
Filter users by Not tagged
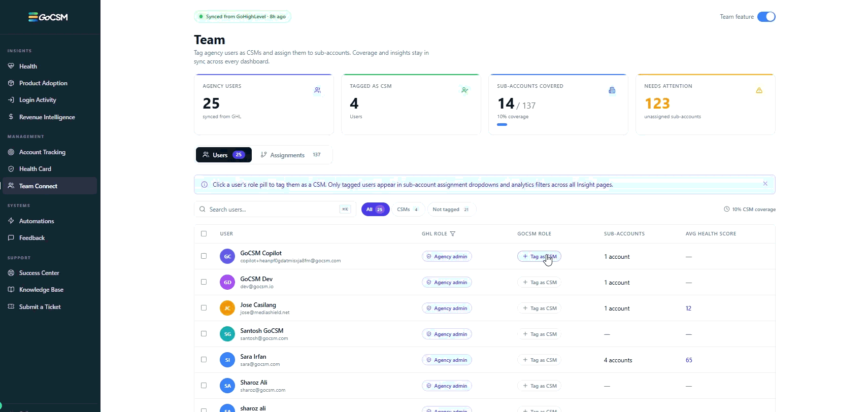pyautogui.click(x=451, y=210)
